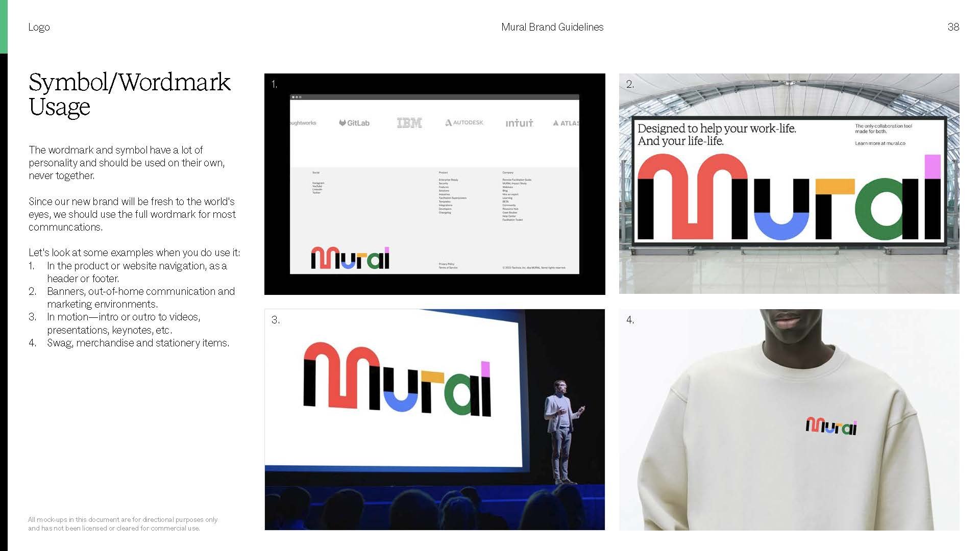Click the Autodesk logo in mockup 1

[x=464, y=122]
